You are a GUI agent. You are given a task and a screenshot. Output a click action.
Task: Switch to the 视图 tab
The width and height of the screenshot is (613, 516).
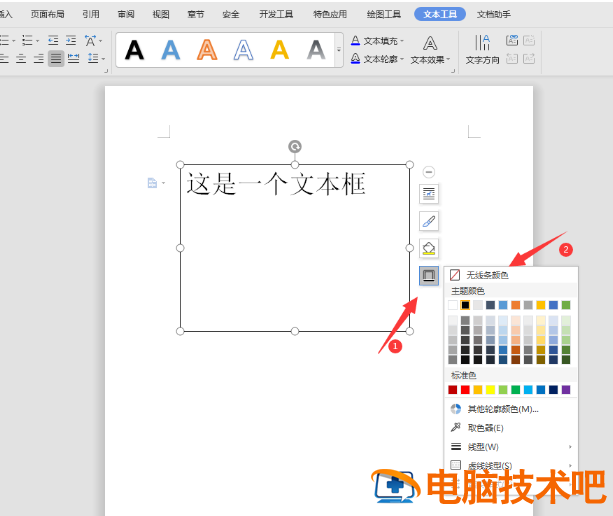click(x=161, y=14)
